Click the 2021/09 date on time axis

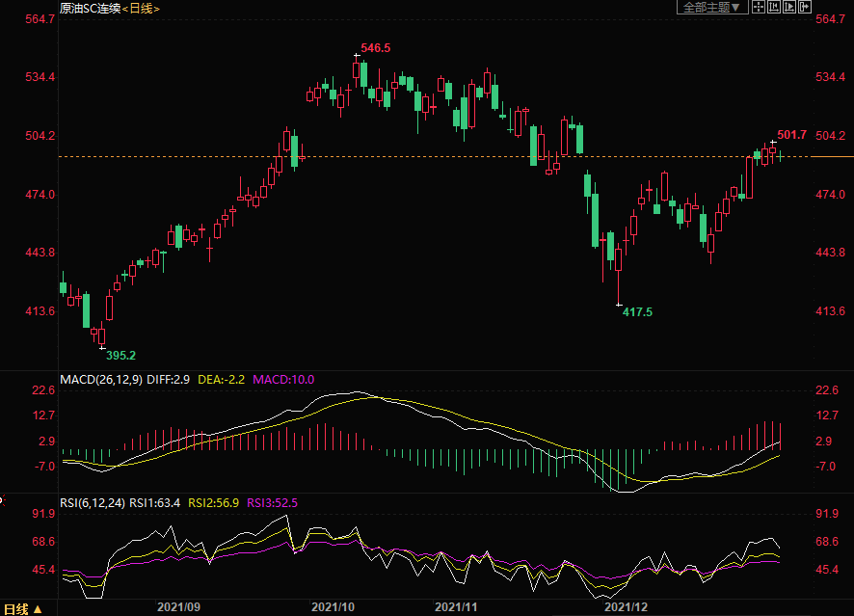pos(177,607)
